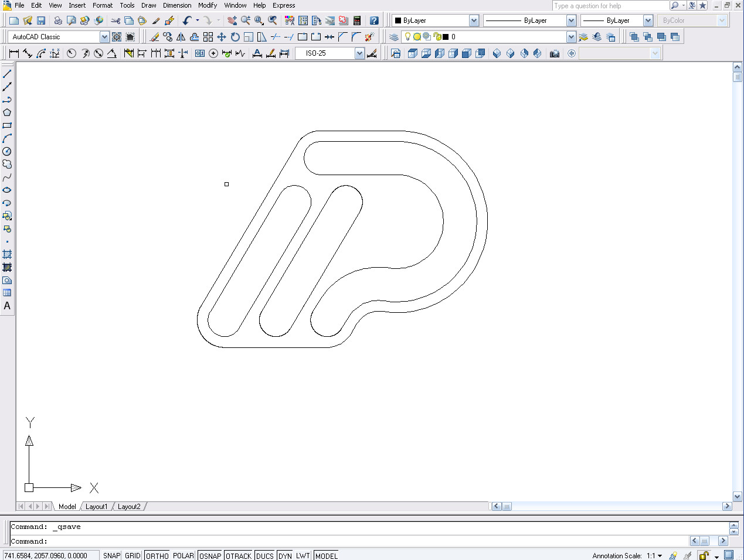Viewport: 744px width, 560px height.
Task: Click the Radius dimension tool
Action: coord(72,53)
